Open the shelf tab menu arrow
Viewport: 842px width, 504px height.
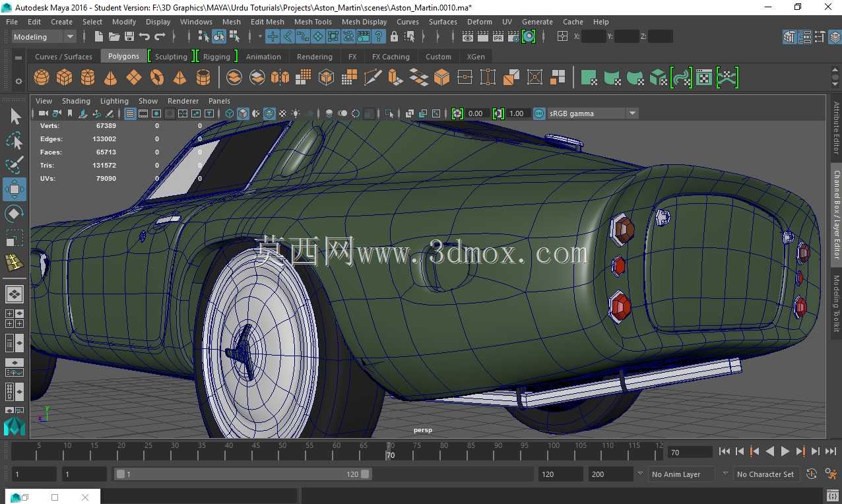click(x=18, y=58)
